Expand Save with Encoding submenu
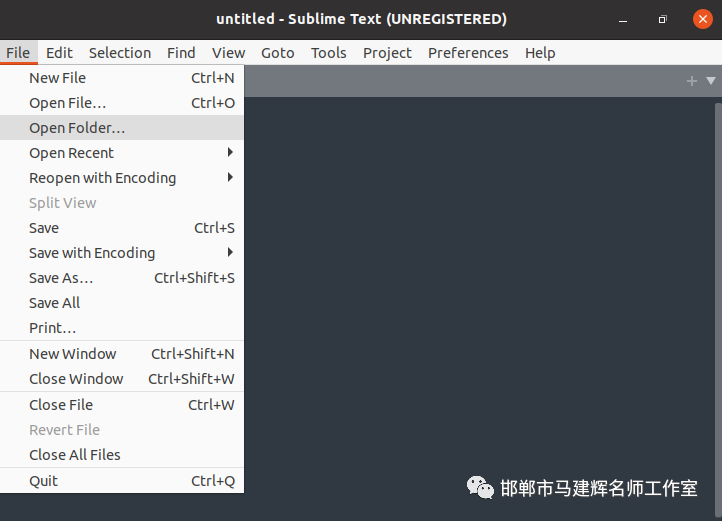Screen dimensions: 722x521 [122, 252]
